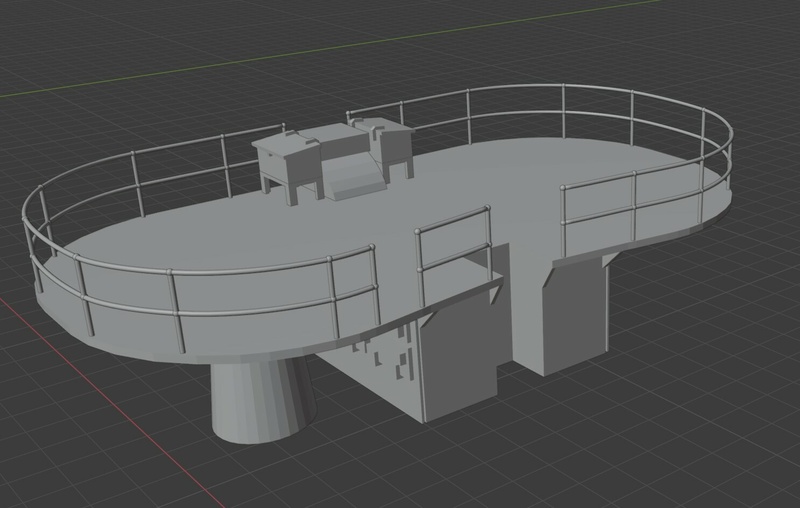Select the equipment boxes on the deck
Image resolution: width=800 pixels, height=508 pixels.
coord(333,160)
